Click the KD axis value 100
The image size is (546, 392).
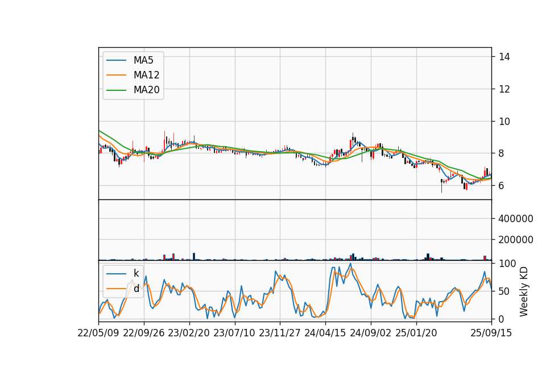(507, 264)
